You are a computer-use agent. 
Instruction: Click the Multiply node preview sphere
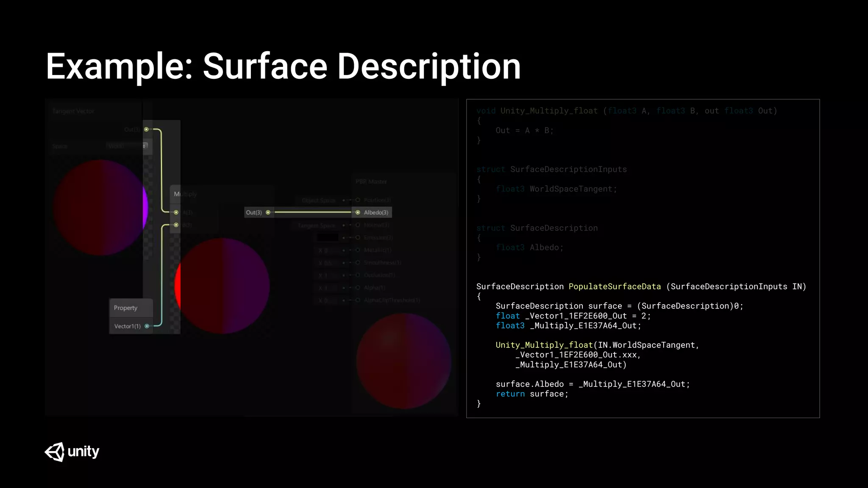tap(222, 286)
